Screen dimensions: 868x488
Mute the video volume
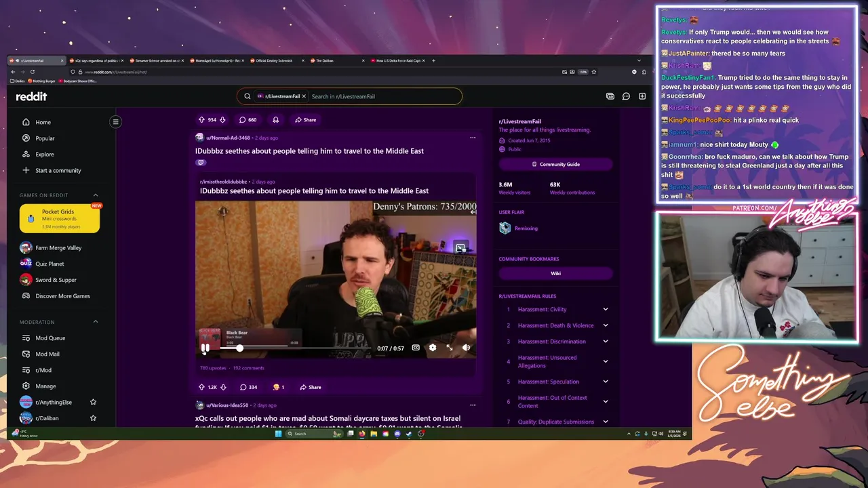[x=467, y=348]
